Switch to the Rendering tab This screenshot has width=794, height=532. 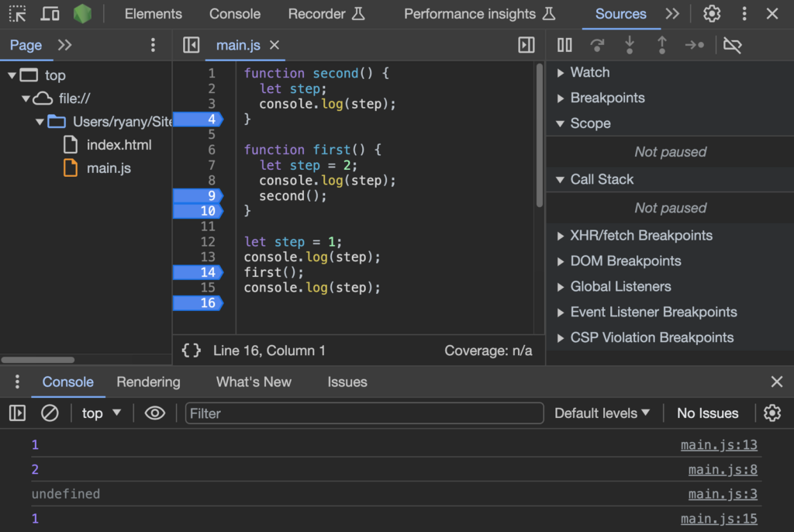point(148,382)
